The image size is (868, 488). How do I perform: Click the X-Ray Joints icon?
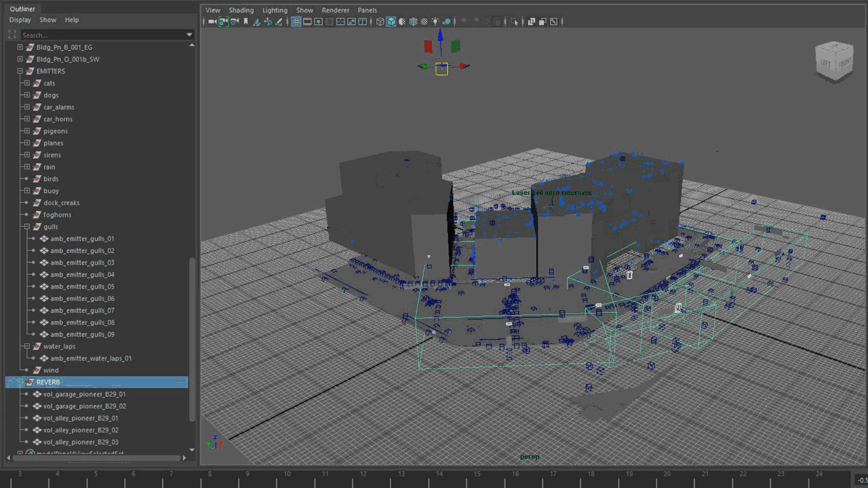tap(553, 22)
